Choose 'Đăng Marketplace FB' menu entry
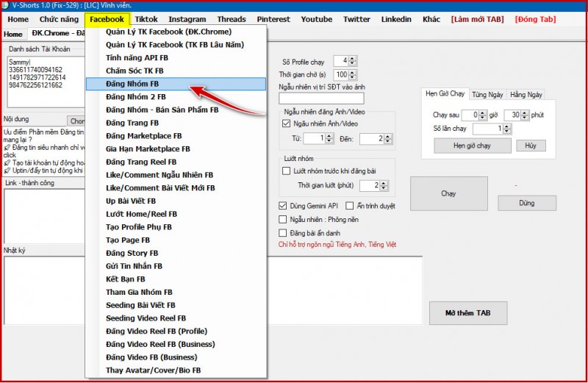 pyautogui.click(x=143, y=136)
